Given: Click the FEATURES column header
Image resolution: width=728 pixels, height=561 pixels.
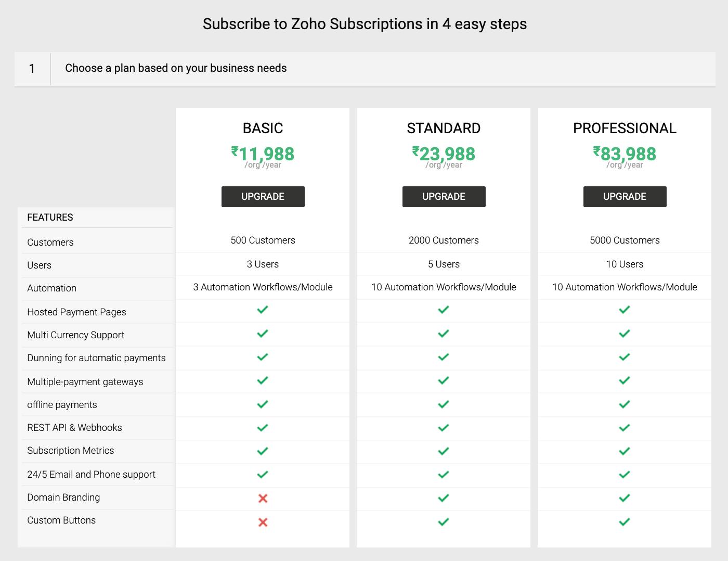Looking at the screenshot, I should 50,218.
